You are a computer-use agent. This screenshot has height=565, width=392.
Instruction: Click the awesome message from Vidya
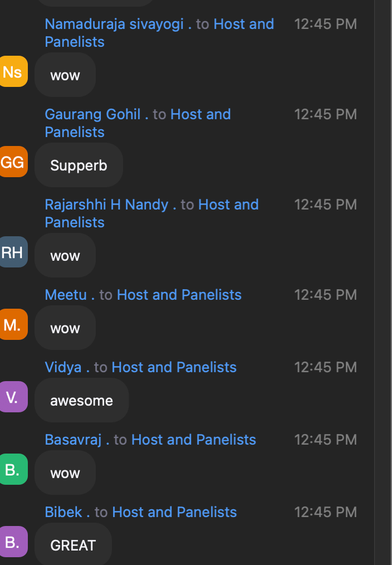[x=81, y=400]
